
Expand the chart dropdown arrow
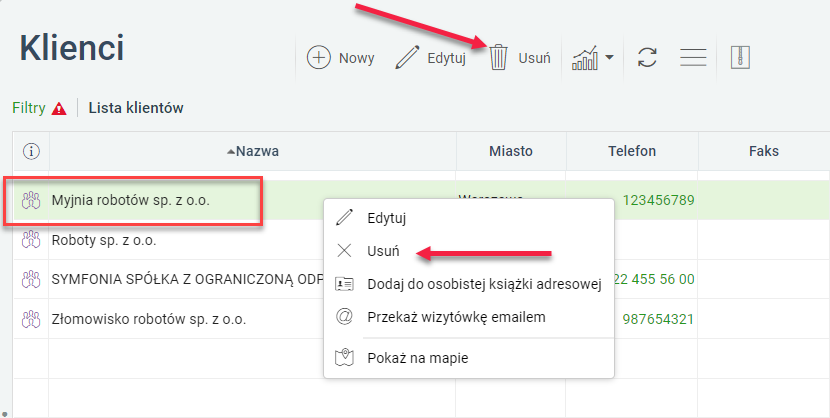(x=609, y=57)
